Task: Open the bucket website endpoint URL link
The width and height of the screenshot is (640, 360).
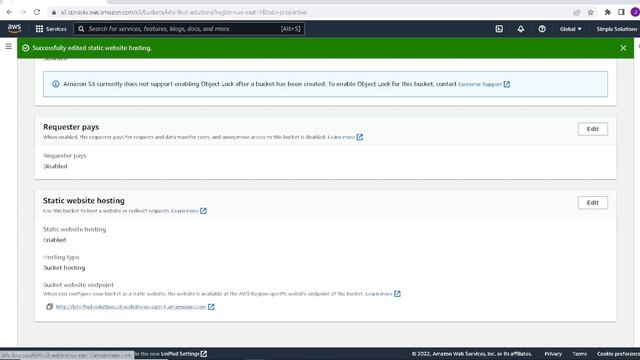Action: [131, 307]
